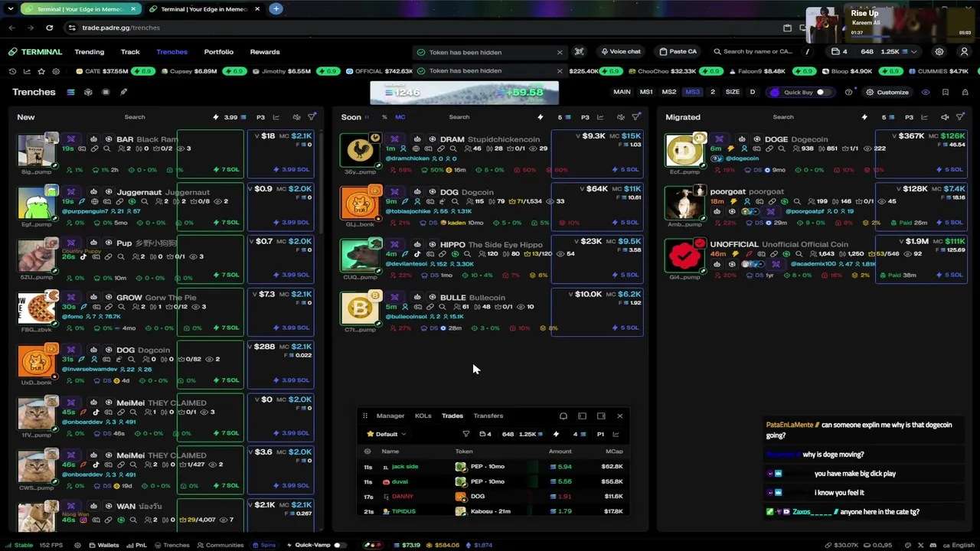Viewport: 980px width, 551px height.
Task: Click the PnL button in status bar
Action: coord(136,545)
